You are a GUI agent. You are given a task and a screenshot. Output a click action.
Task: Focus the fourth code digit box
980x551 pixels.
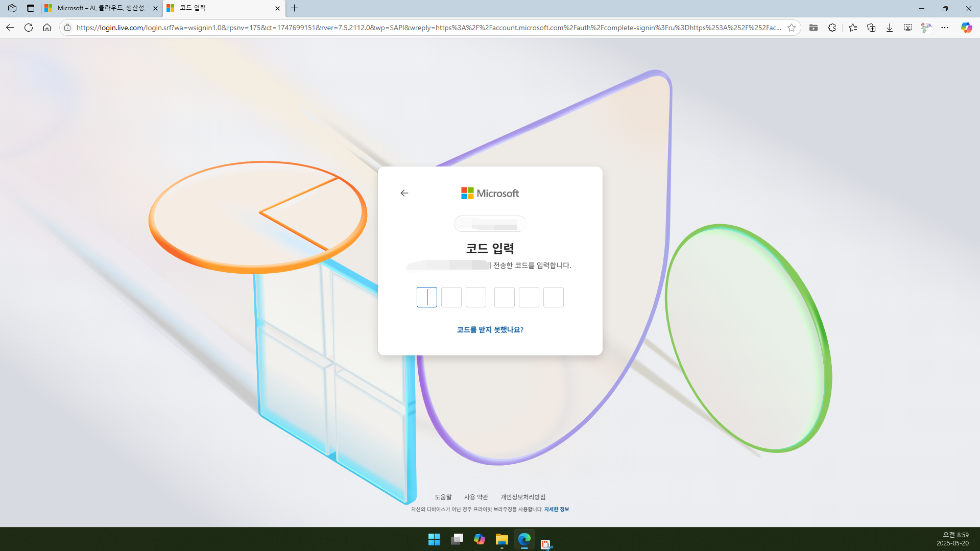(505, 297)
